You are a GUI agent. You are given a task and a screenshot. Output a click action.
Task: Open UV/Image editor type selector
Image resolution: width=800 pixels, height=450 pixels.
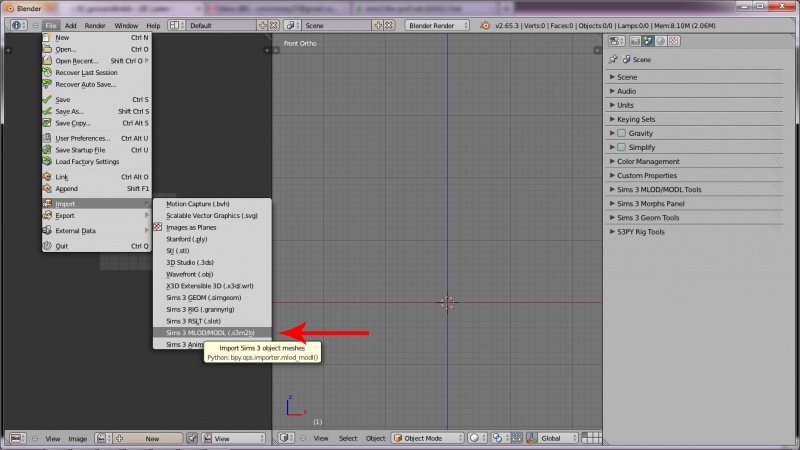(x=18, y=438)
